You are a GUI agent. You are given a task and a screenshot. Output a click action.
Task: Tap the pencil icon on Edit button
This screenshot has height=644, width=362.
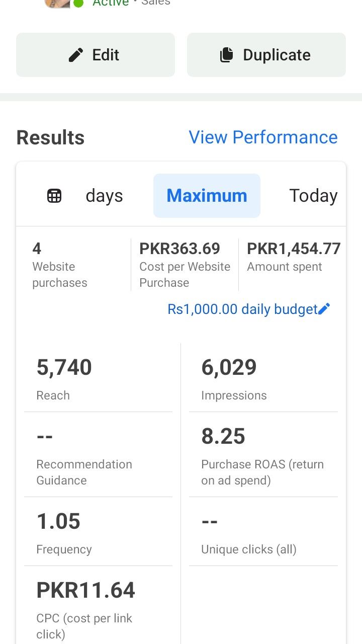(x=76, y=55)
